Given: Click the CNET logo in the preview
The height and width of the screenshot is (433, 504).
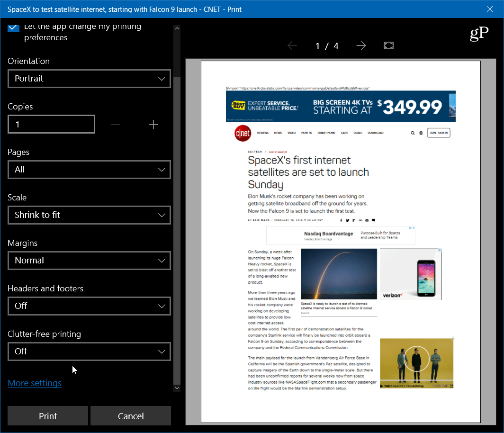Looking at the screenshot, I should tap(243, 133).
